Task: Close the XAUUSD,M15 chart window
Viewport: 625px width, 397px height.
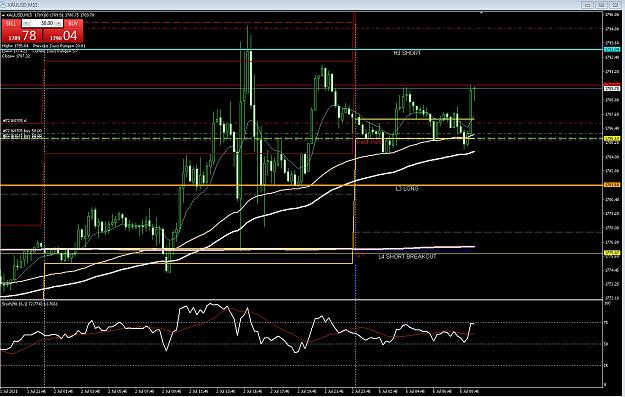Action: pos(616,5)
